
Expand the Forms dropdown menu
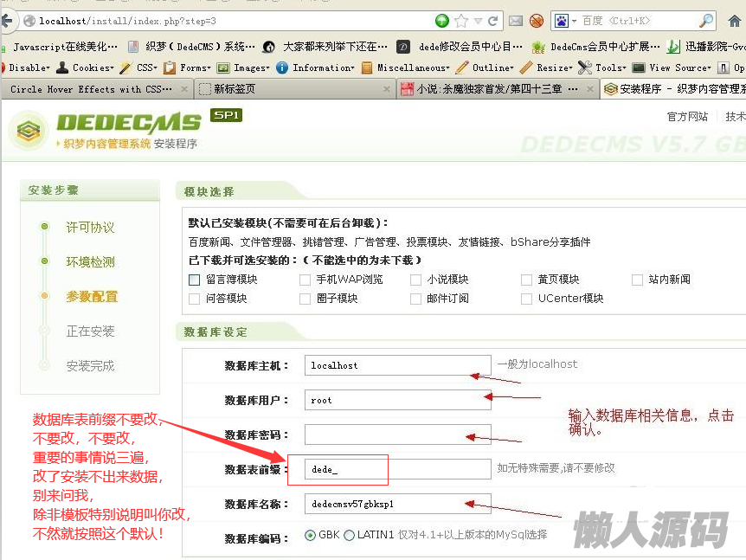tap(194, 68)
